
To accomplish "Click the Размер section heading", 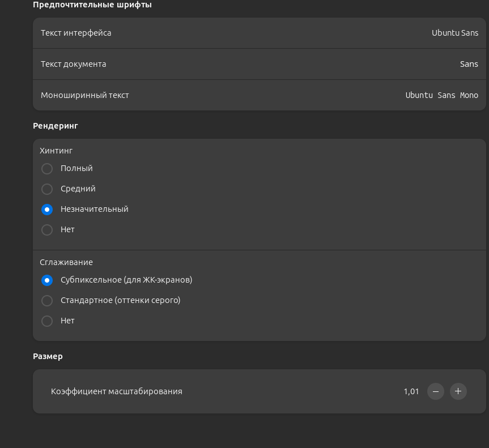I will tap(48, 356).
